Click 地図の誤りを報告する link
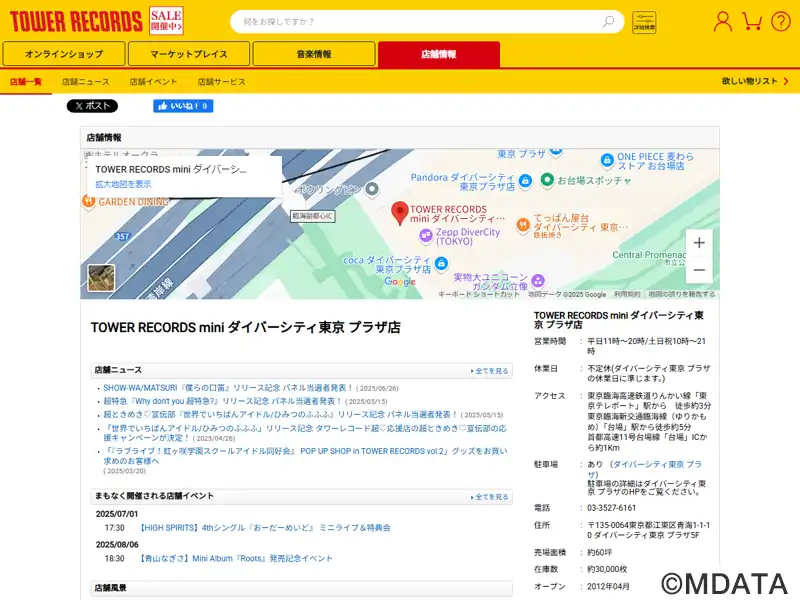Screen dimensions: 800x600 pyautogui.click(x=682, y=294)
